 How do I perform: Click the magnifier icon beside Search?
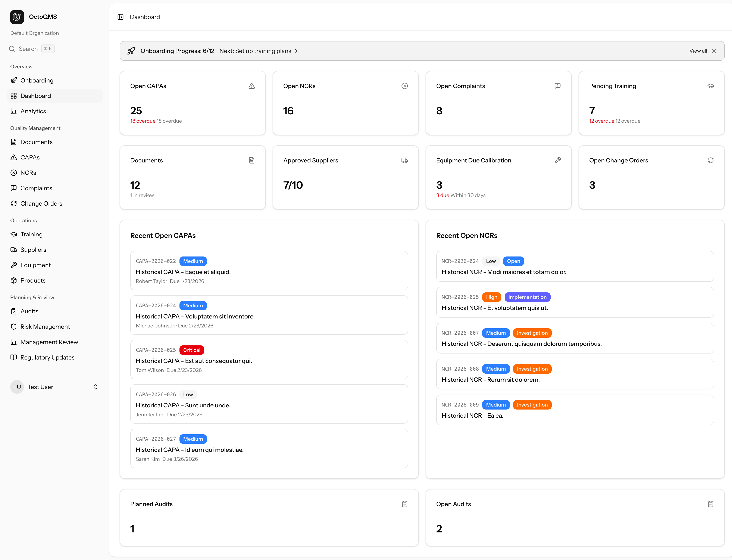[x=12, y=49]
